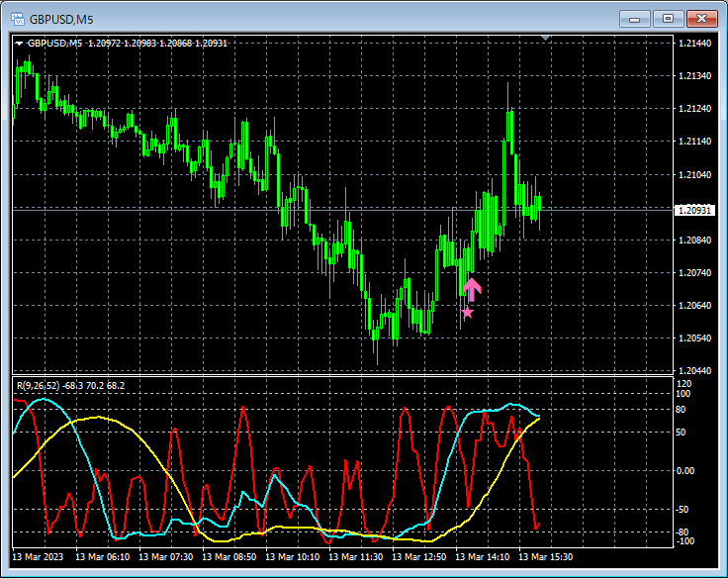
Task: Close the GBPUSD,M5 chart window
Action: pyautogui.click(x=701, y=19)
